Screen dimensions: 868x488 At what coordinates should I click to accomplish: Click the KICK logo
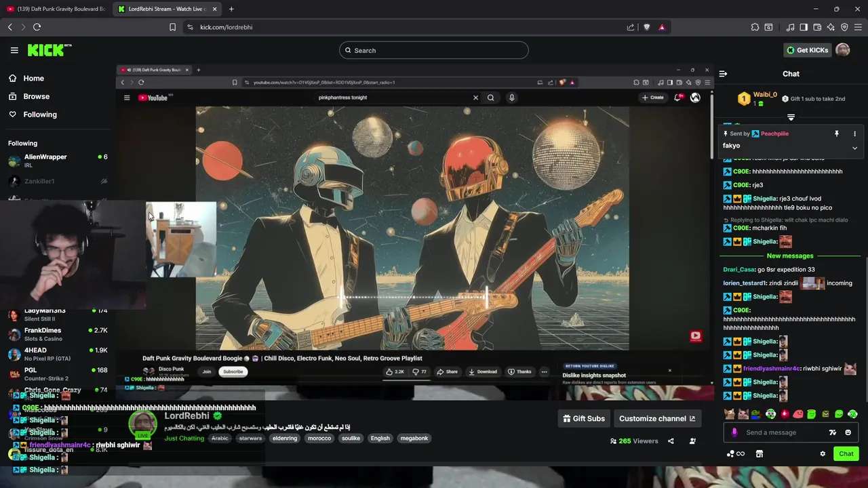(x=49, y=50)
